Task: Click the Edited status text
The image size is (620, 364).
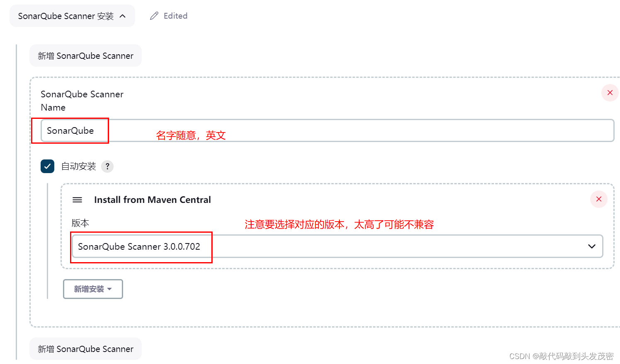Action: click(x=175, y=16)
